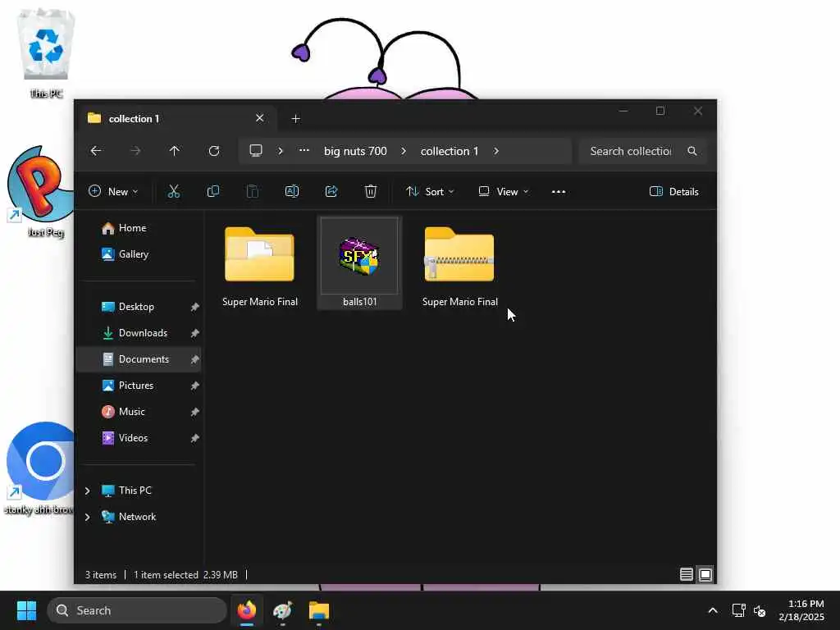Image resolution: width=840 pixels, height=630 pixels.
Task: Click the PC monitor icon in address bar
Action: point(256,151)
